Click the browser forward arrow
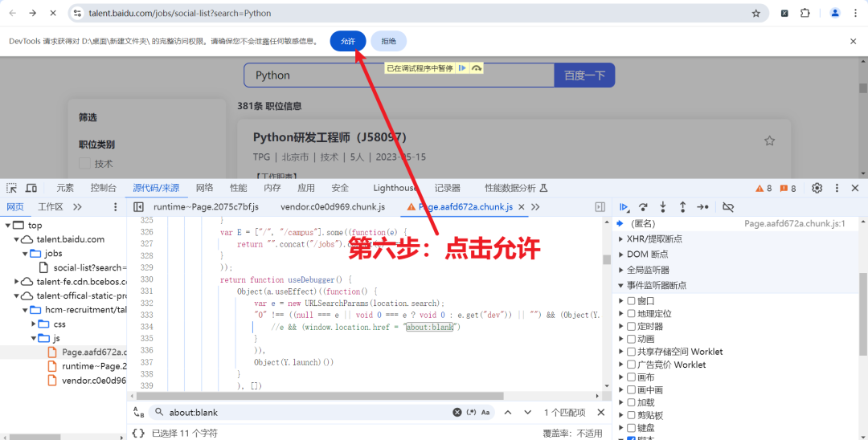 click(x=33, y=13)
